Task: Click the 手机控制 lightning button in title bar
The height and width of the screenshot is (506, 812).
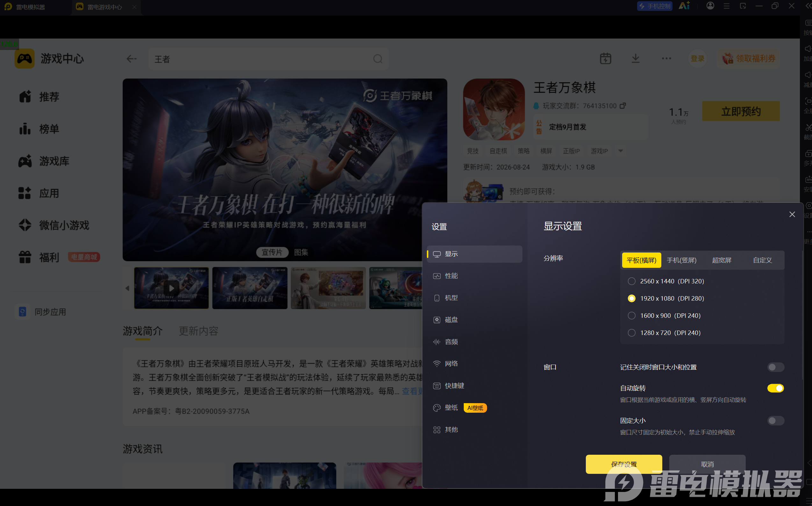Action: [x=654, y=6]
